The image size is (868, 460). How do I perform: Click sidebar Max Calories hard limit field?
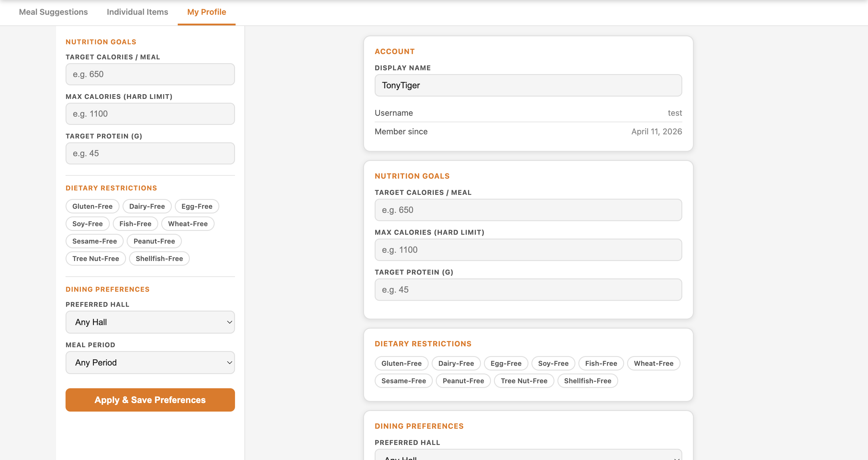pyautogui.click(x=150, y=114)
